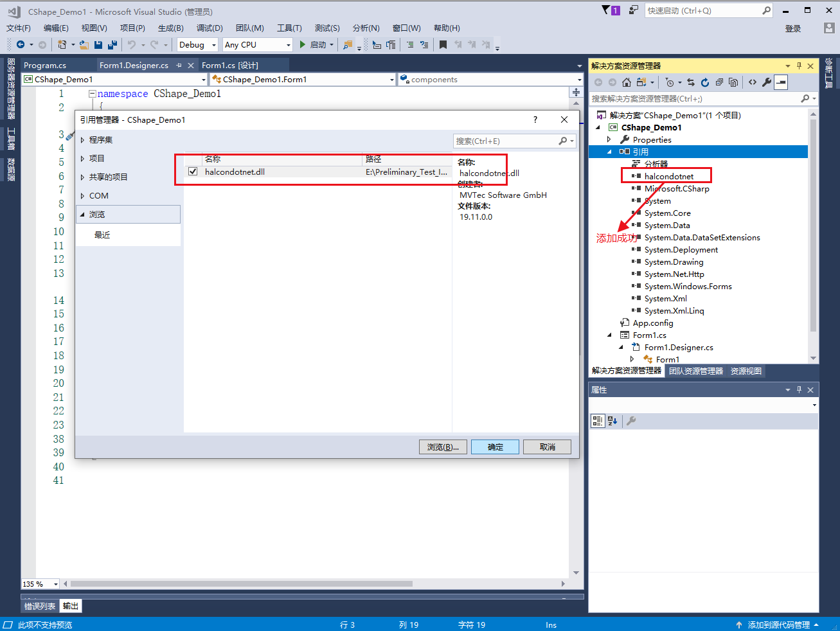The width and height of the screenshot is (840, 631).
Task: Collapse the Form1.cs node in Solution Explorer
Action: [x=609, y=335]
